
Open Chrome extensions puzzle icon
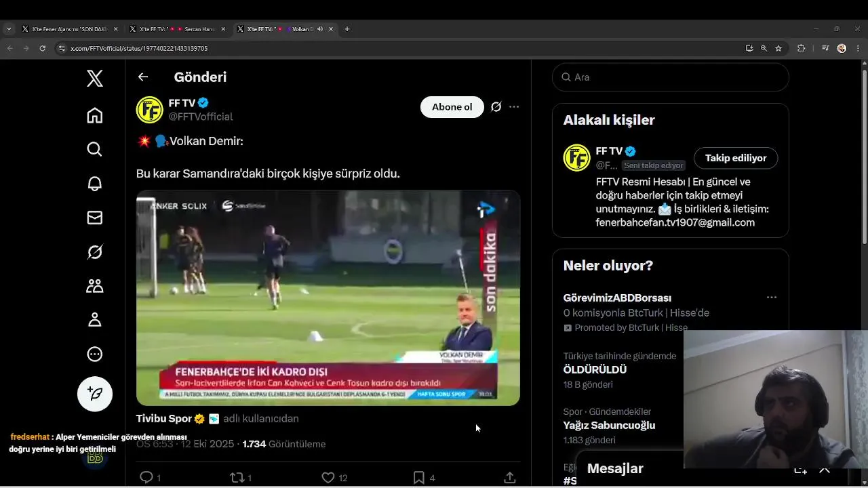point(802,48)
